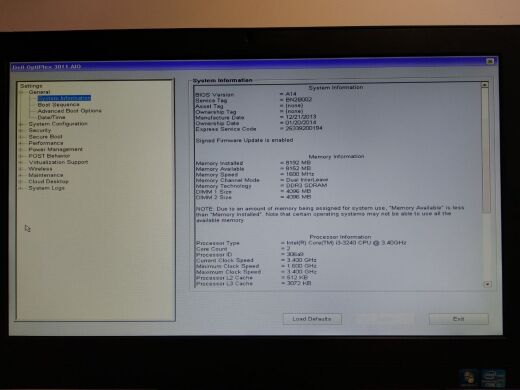Click the vertical scrollbar thumb in System Information
Screen dimensions: 520x390
click(486, 150)
